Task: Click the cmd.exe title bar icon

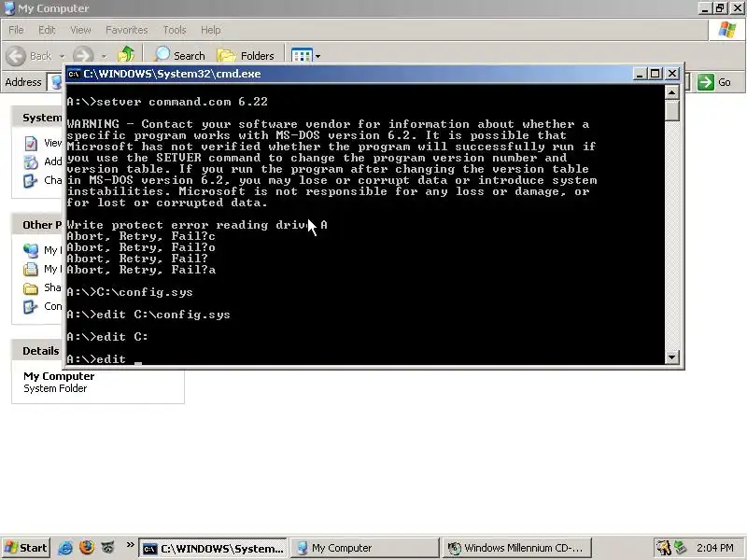Action: pos(74,74)
